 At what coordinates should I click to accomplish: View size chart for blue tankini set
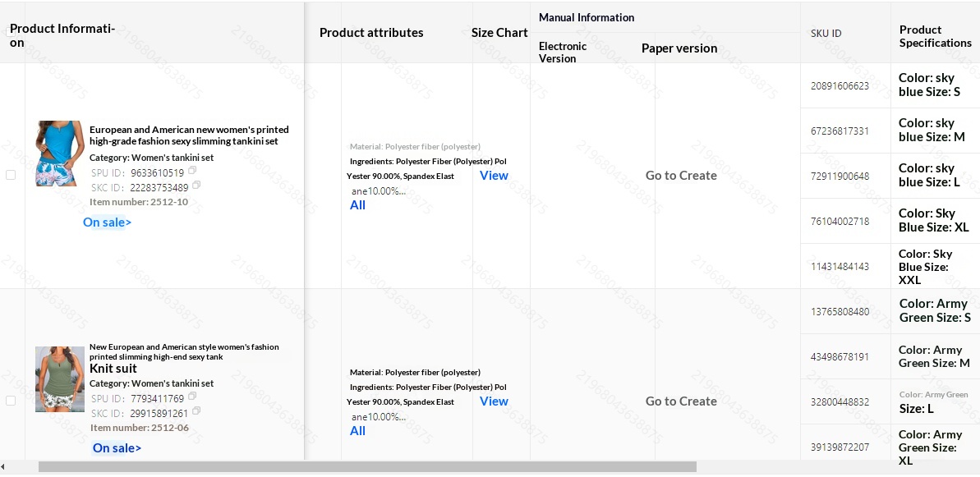[x=494, y=176]
